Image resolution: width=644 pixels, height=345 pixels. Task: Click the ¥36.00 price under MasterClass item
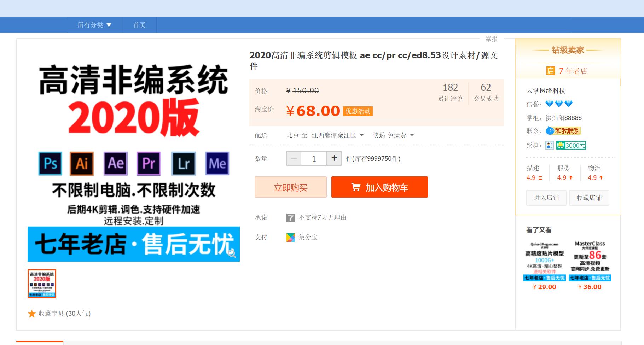pos(590,287)
